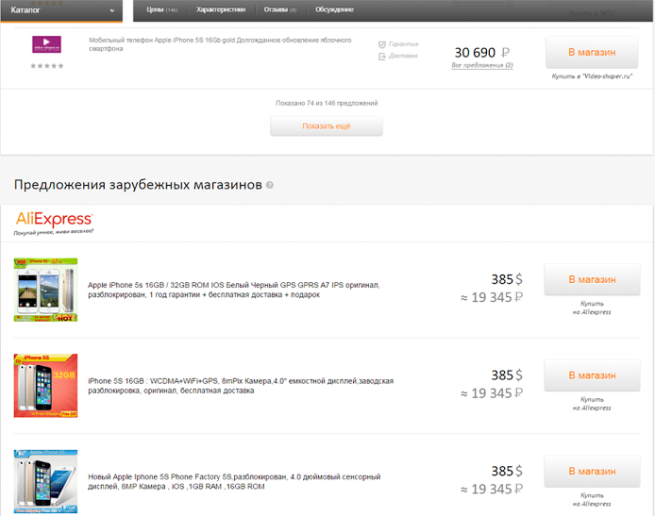Click the five-star rating under Video-shoper logo
655x516 pixels.
(x=47, y=66)
